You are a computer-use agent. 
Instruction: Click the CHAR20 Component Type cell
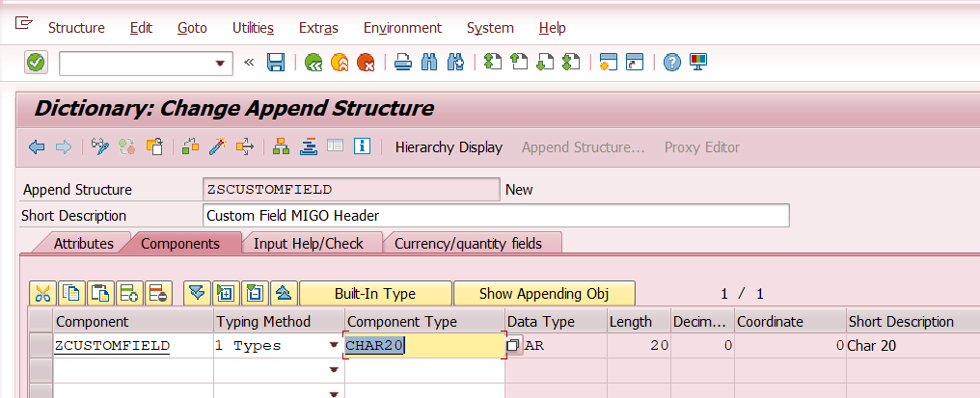pyautogui.click(x=424, y=346)
